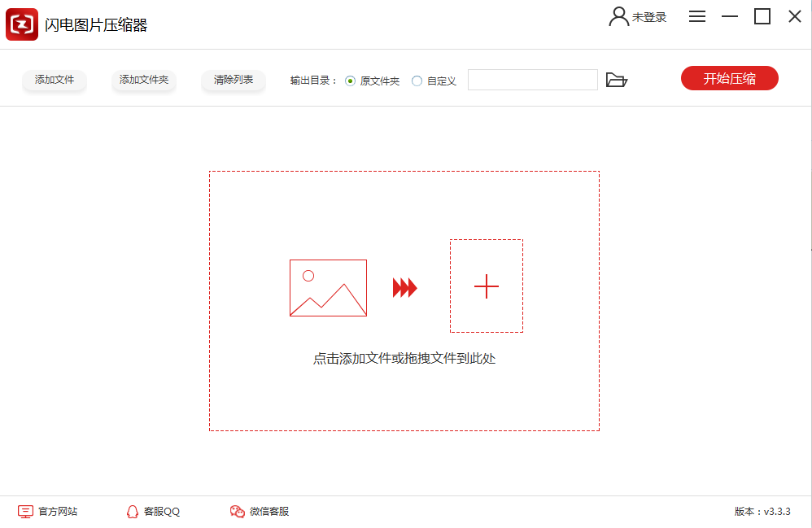The width and height of the screenshot is (812, 528).
Task: Close the compressor window
Action: click(794, 16)
